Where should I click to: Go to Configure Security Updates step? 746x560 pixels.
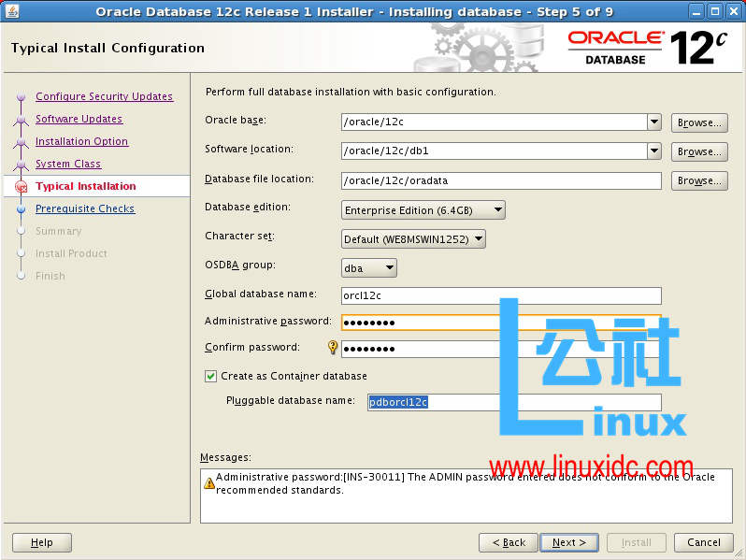click(104, 96)
